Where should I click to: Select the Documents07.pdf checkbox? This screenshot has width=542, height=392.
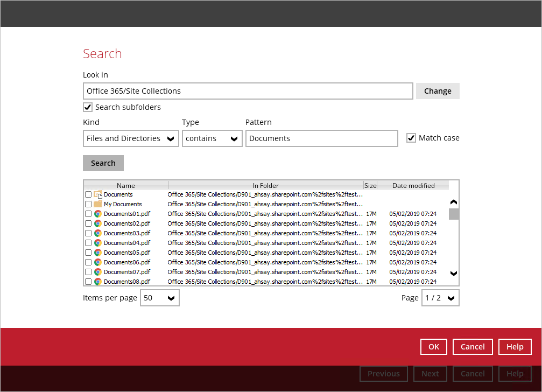click(x=88, y=272)
